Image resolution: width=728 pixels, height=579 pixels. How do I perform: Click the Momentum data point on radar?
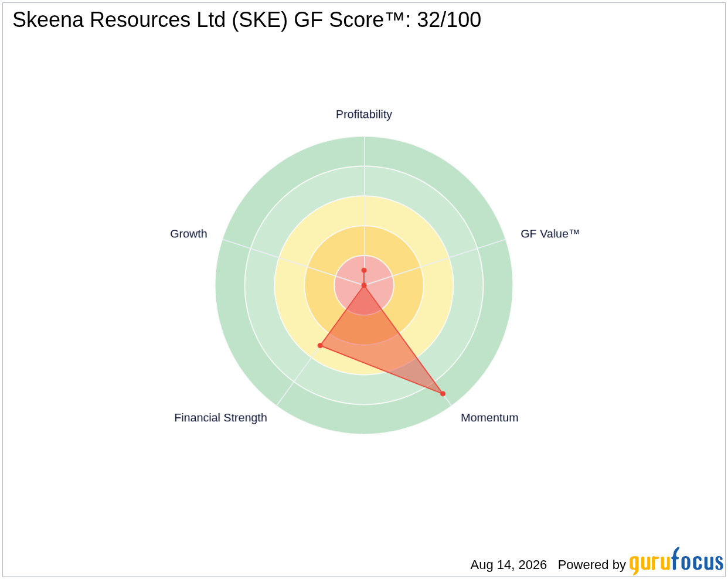pos(443,394)
